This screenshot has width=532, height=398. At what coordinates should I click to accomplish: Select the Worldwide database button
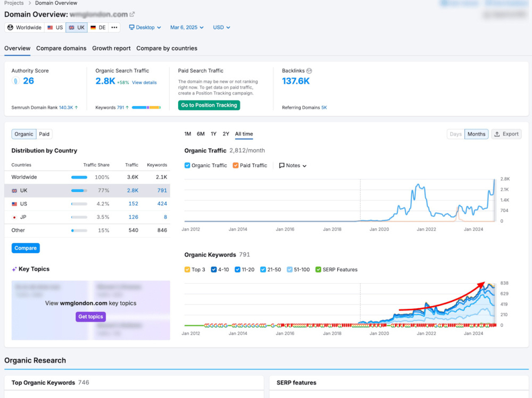point(24,28)
